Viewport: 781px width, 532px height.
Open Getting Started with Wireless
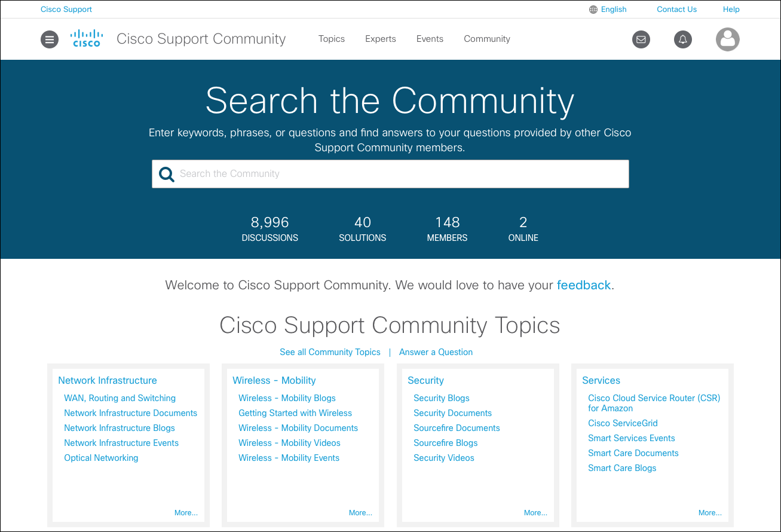coord(295,413)
